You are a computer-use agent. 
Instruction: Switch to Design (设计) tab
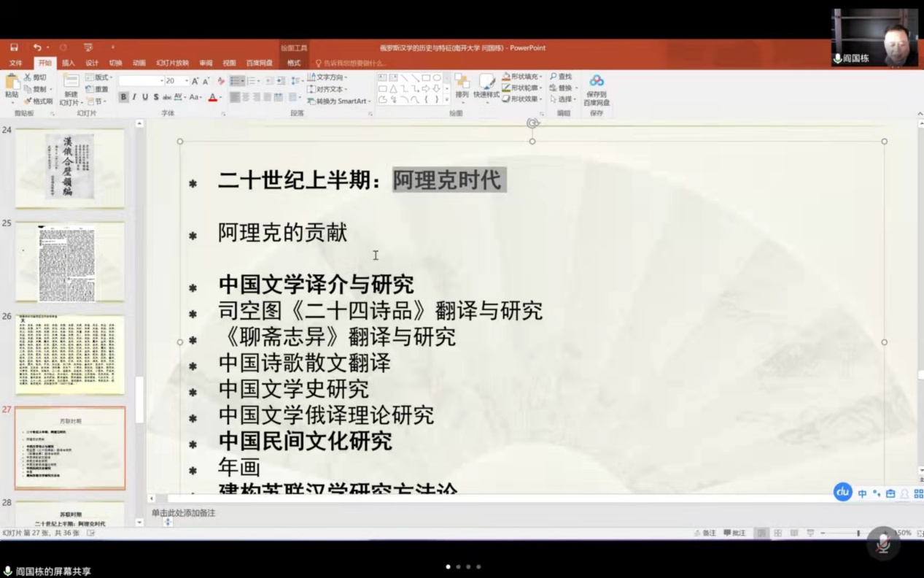92,63
